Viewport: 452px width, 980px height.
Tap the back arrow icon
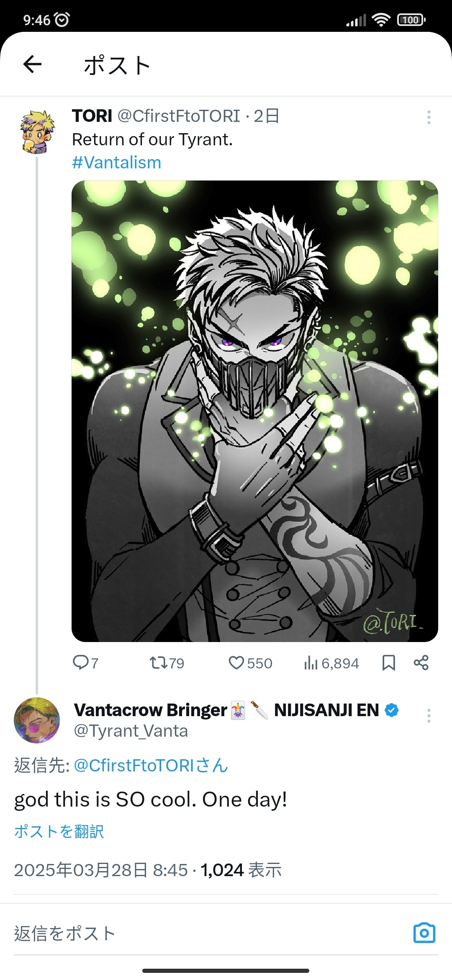pos(32,64)
